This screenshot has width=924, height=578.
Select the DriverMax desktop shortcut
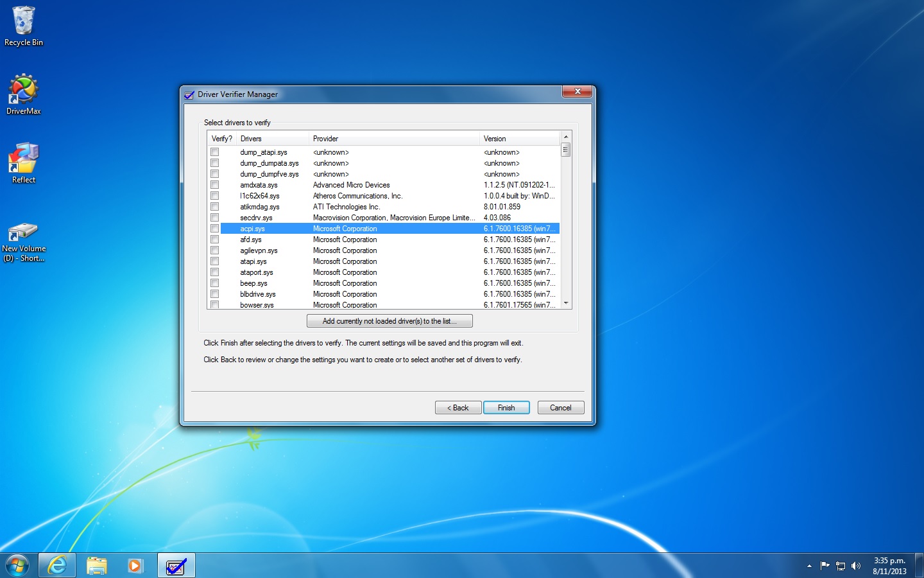[x=24, y=94]
